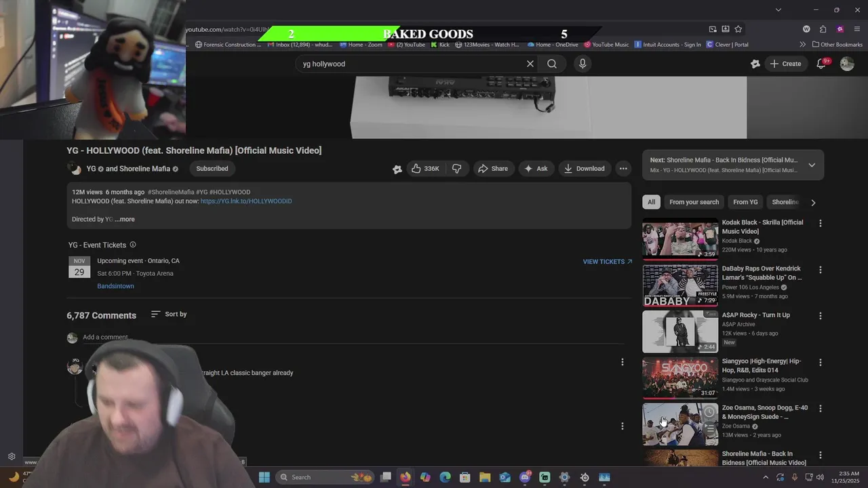Open the Home - OneDrive bookmark

point(552,45)
